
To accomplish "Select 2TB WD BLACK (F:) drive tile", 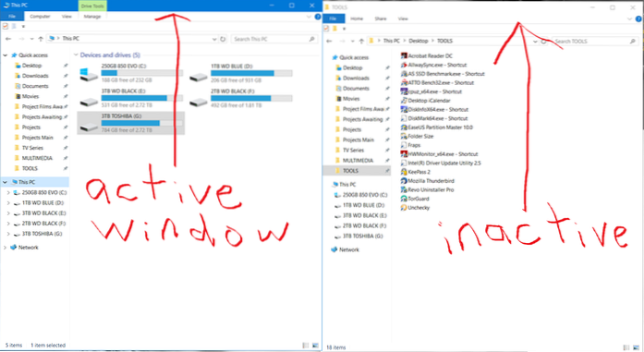I will tap(240, 98).
